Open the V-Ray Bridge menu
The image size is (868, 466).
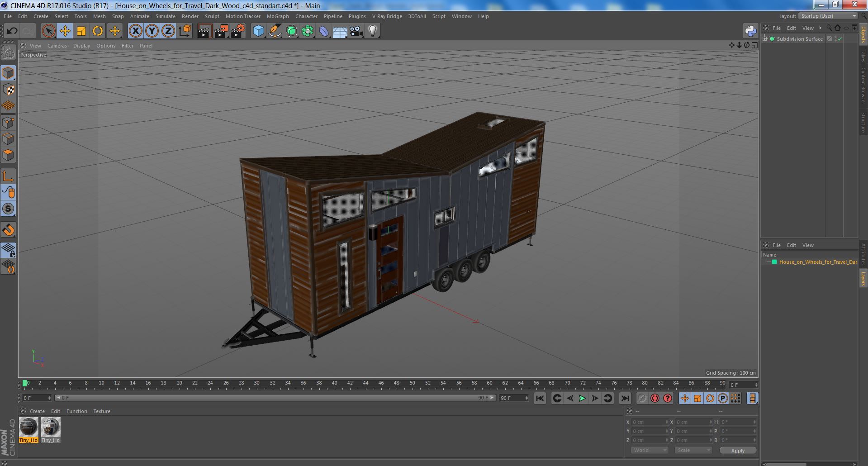[x=387, y=16]
